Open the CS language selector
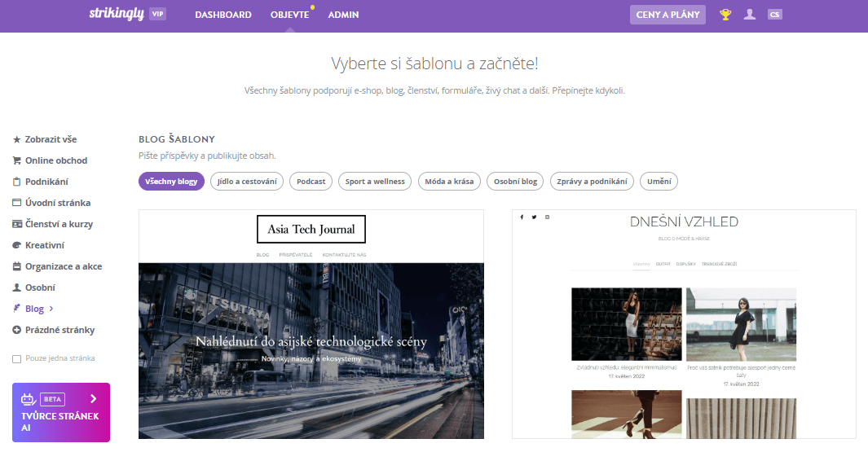 click(774, 15)
